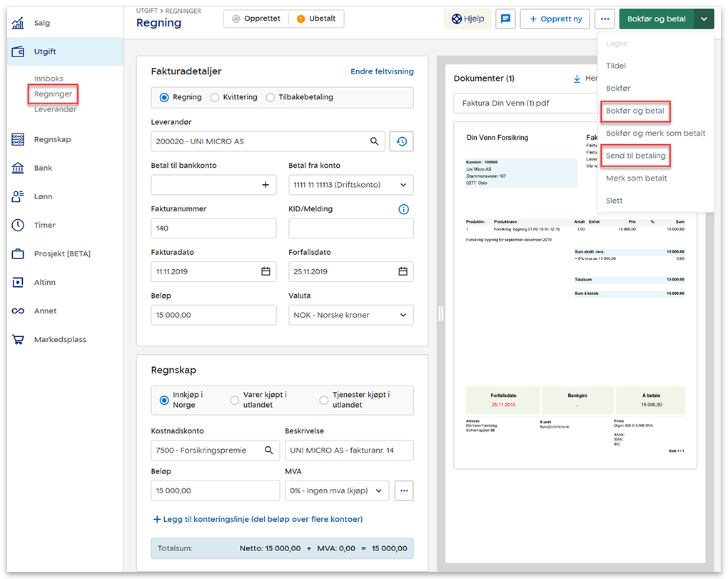Select Merk som betalt menu entry
The width and height of the screenshot is (728, 579).
pos(636,178)
